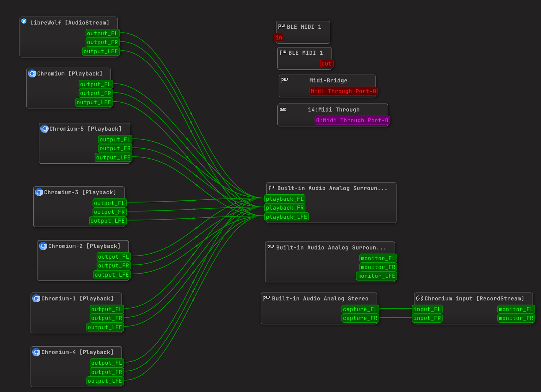The image size is (541, 392).
Task: Select Chromium input input_FR port
Action: coord(427,318)
